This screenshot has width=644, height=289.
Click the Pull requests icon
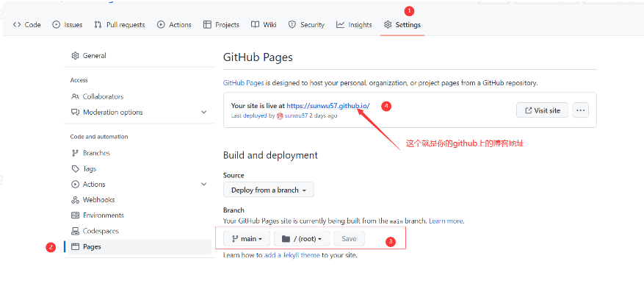(x=98, y=25)
